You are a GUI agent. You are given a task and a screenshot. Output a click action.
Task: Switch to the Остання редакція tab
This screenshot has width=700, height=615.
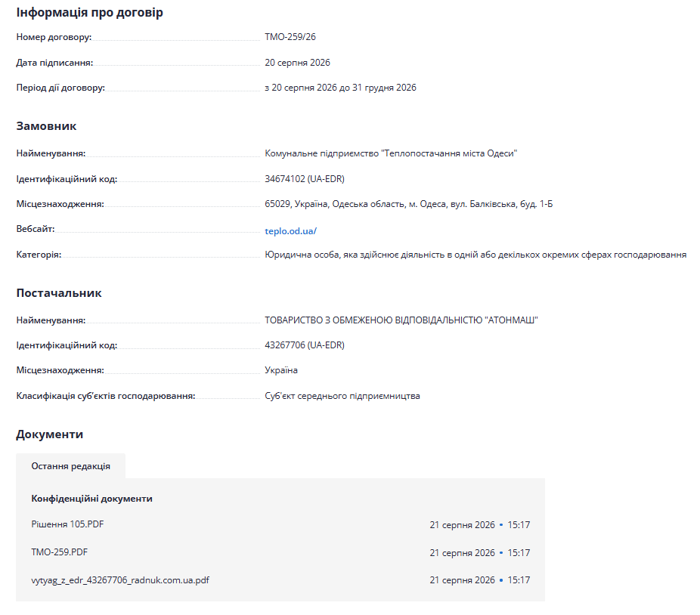point(70,466)
